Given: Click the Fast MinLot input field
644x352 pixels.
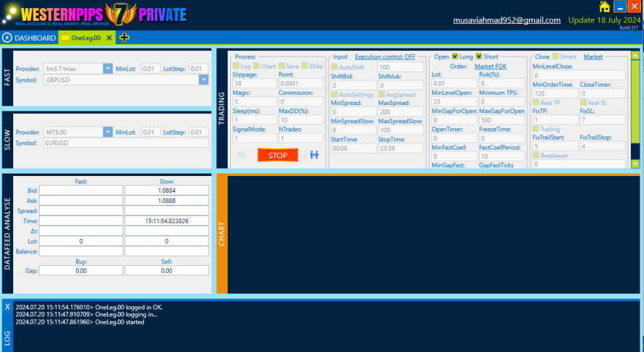Looking at the screenshot, I should 150,69.
